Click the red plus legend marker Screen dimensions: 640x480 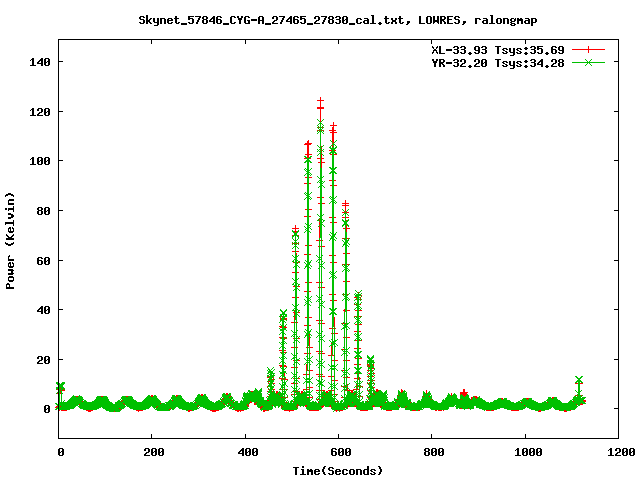pos(588,50)
